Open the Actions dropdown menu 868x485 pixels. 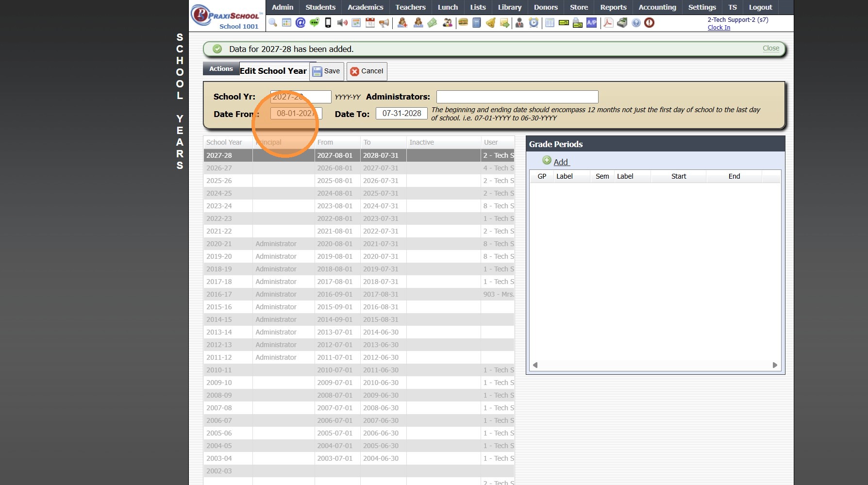tap(221, 69)
